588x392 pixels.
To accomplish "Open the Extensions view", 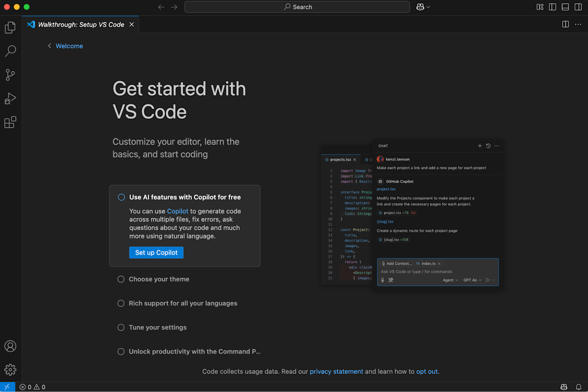I will click(10, 123).
